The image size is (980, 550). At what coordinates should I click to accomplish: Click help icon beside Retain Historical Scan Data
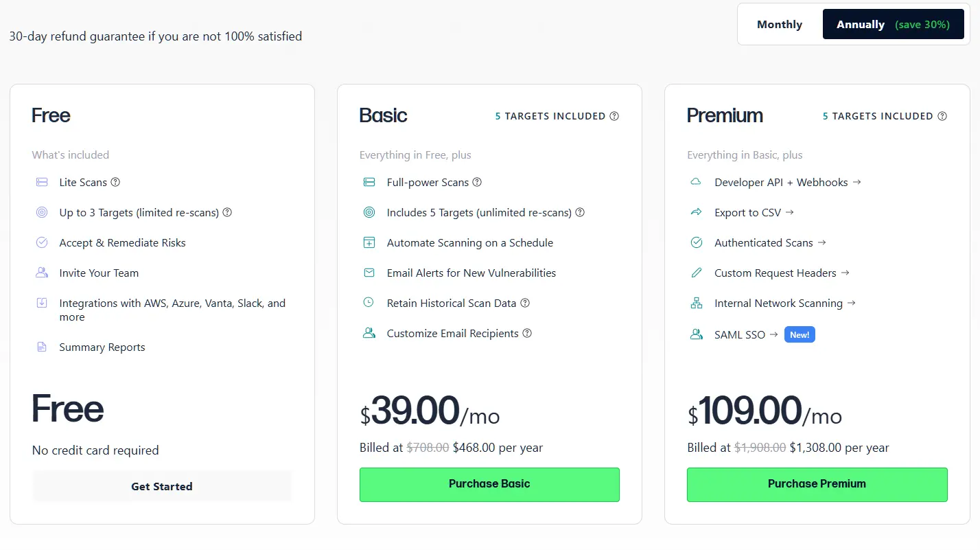[525, 303]
